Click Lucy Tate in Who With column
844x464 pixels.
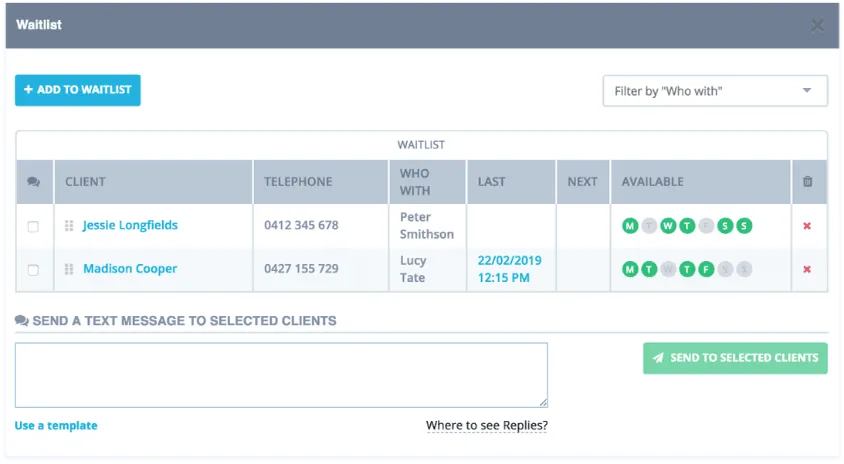click(413, 269)
